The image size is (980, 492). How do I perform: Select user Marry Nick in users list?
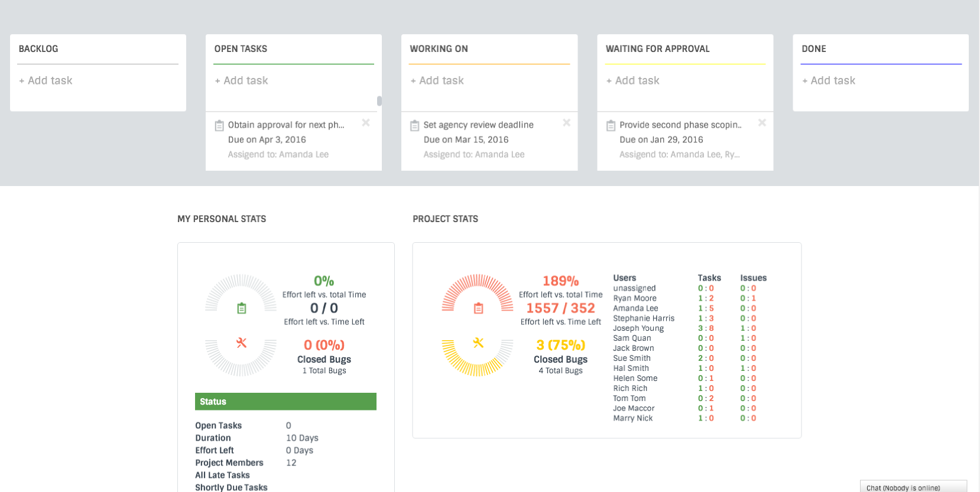[633, 419]
